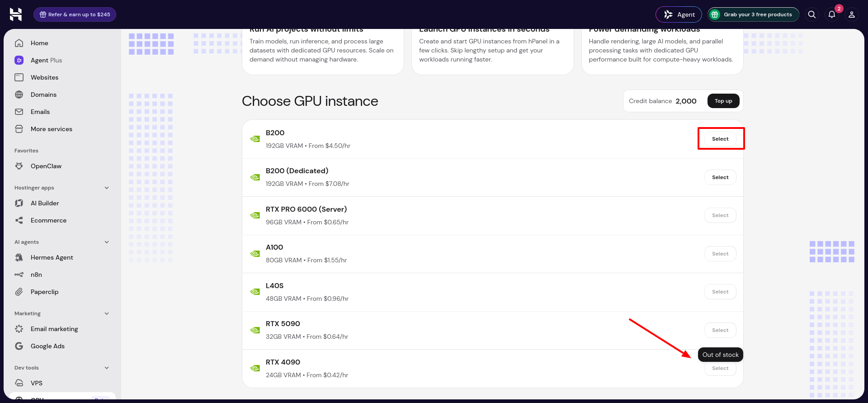
Task: Open the More services menu item
Action: click(62, 129)
